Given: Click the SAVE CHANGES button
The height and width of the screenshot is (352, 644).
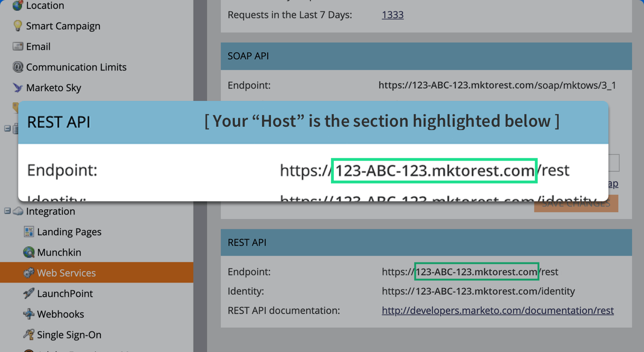Looking at the screenshot, I should tap(576, 204).
